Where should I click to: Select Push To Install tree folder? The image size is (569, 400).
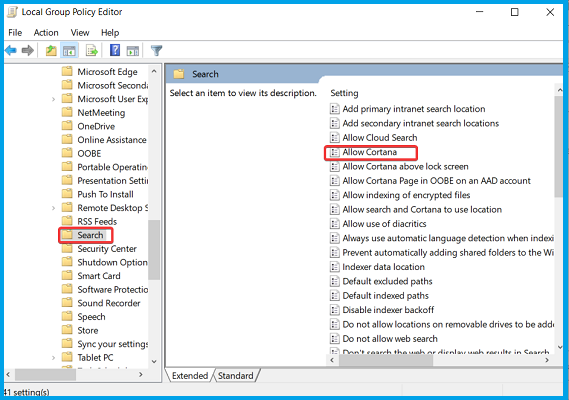click(x=105, y=194)
